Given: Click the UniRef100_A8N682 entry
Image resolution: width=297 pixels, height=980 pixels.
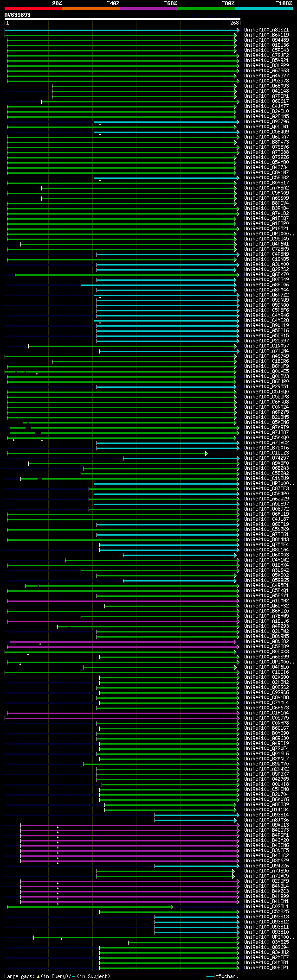Looking at the screenshot, I should [266, 642].
